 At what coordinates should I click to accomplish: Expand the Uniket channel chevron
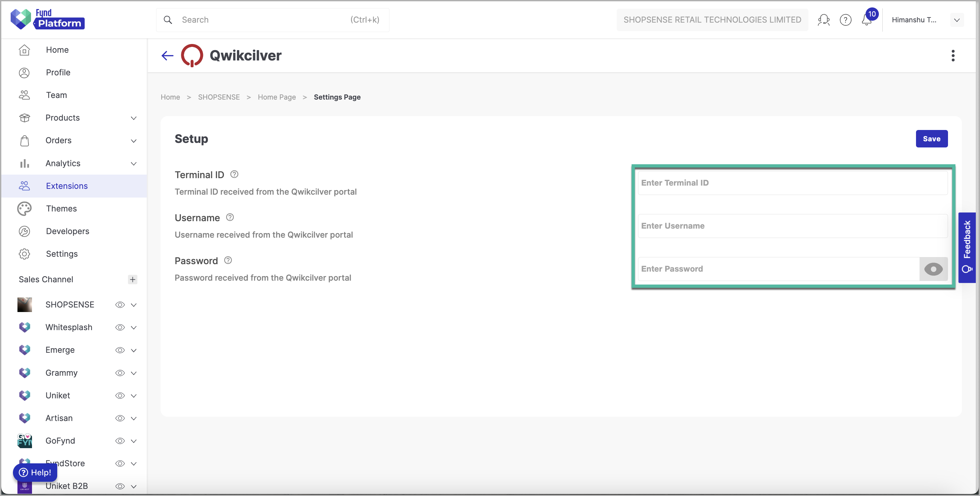[x=133, y=395]
